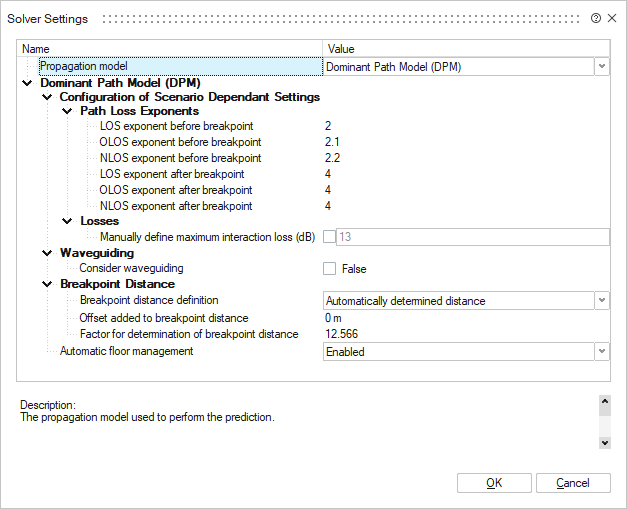Click the maximum interaction loss value field
This screenshot has width=627, height=509.
pyautogui.click(x=472, y=237)
